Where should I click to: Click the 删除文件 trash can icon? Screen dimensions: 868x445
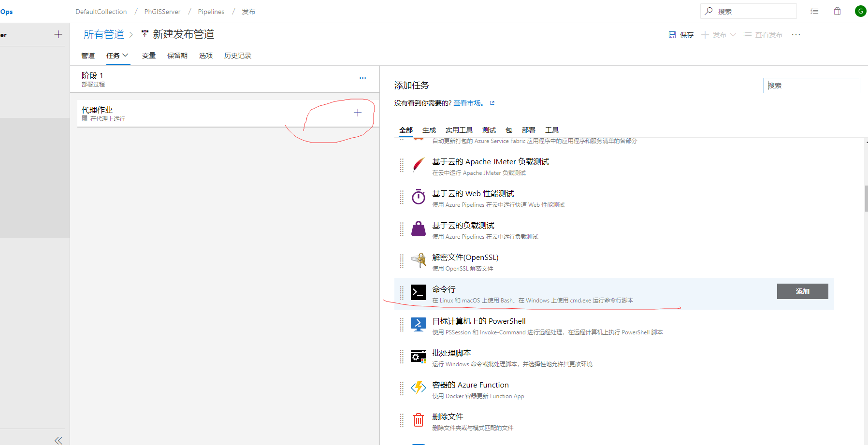click(x=418, y=420)
